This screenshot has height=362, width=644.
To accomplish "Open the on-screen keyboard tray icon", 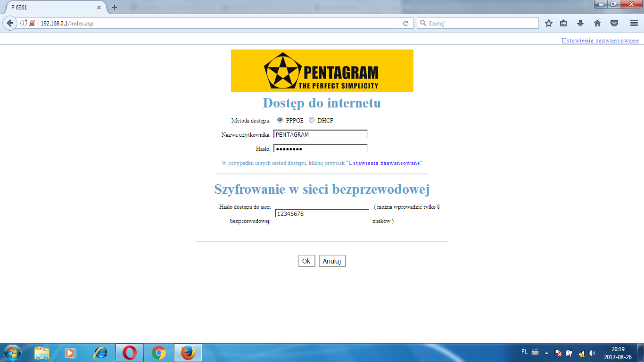I will 535,352.
